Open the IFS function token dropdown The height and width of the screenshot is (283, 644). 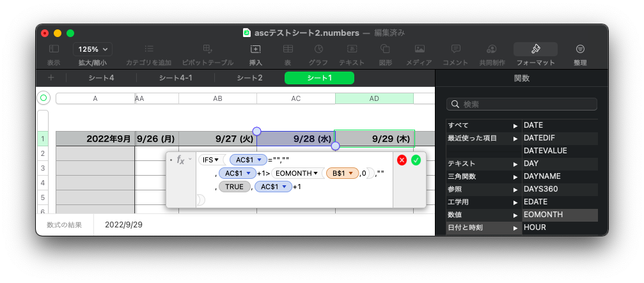point(216,160)
